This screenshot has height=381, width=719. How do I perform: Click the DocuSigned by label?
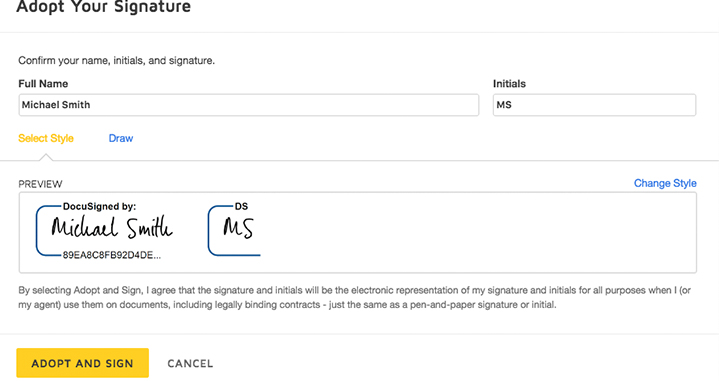coord(99,206)
